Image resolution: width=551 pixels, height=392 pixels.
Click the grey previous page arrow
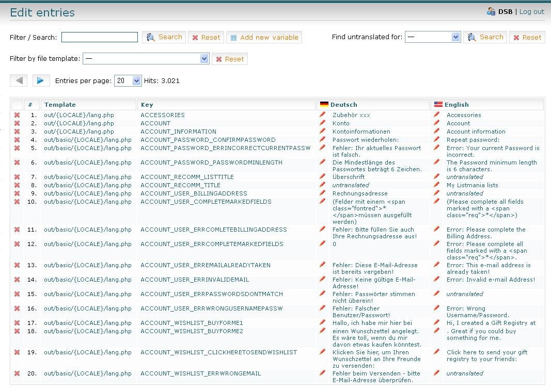[x=19, y=80]
